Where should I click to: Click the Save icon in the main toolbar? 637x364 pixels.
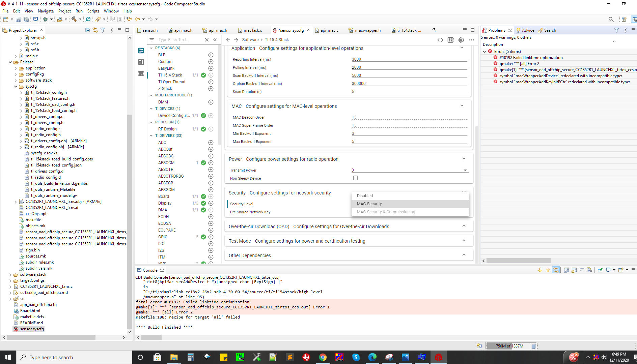18,19
